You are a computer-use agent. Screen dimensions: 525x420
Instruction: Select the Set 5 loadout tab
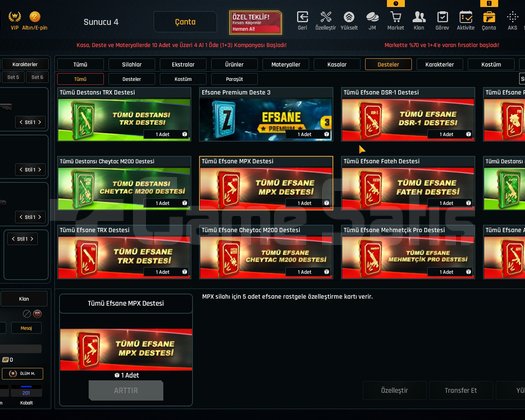(13, 77)
